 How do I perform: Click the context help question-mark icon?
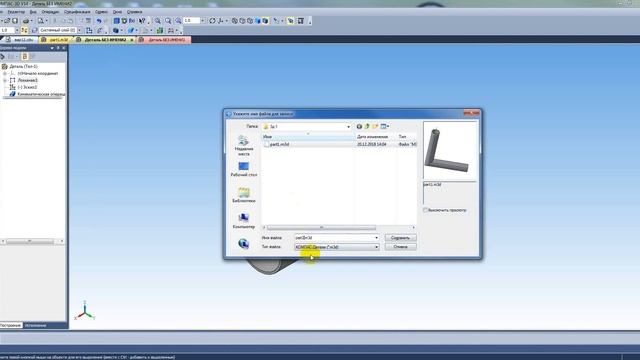(142, 20)
